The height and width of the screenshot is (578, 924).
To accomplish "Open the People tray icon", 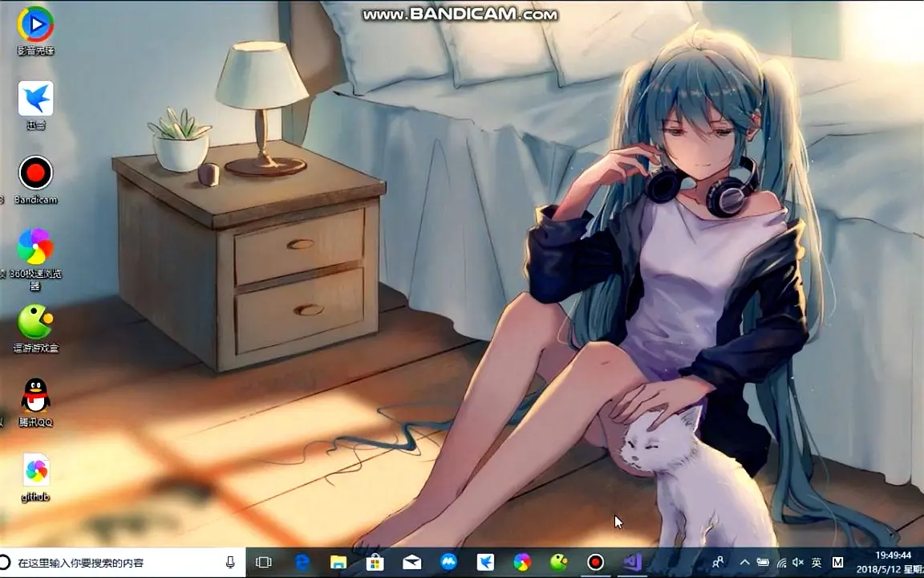I will (x=718, y=563).
